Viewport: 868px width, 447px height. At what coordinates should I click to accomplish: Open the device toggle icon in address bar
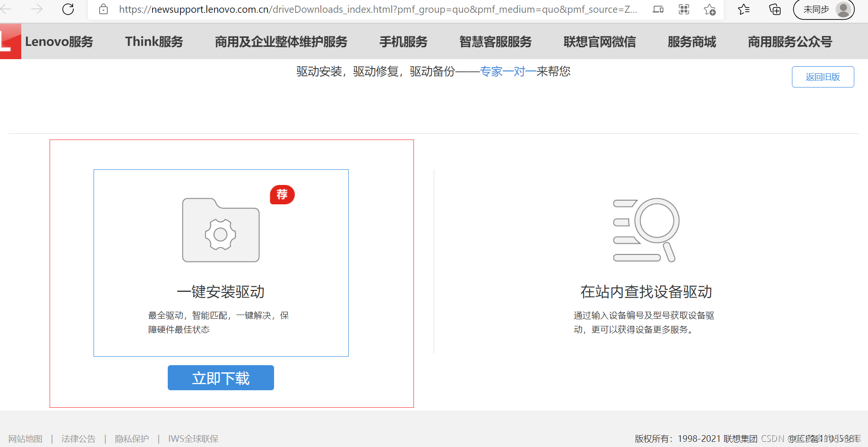(x=658, y=9)
